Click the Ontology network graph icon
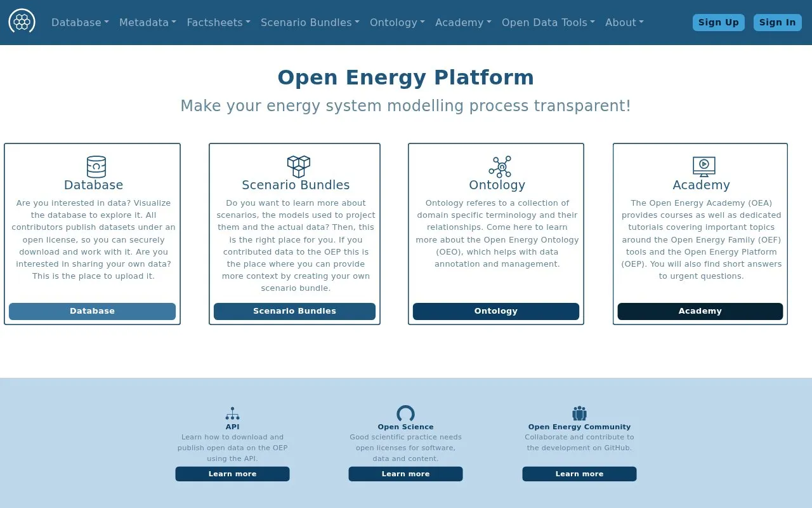Viewport: 812px width, 508px height. [500, 167]
